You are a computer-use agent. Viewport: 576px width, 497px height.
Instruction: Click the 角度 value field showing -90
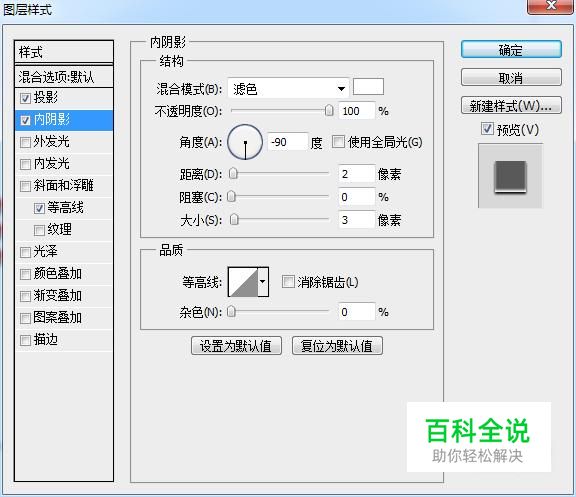pyautogui.click(x=288, y=142)
